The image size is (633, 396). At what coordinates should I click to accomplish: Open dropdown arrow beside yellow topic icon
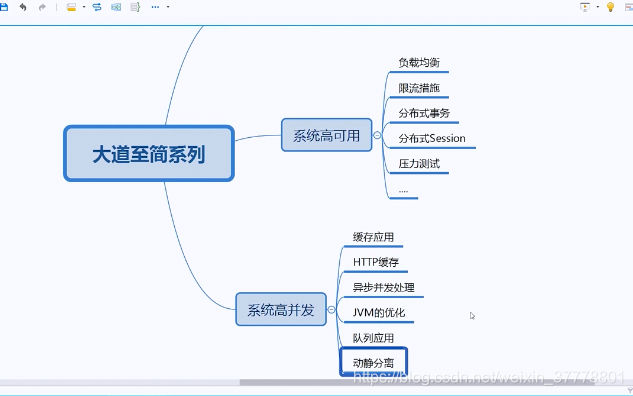tap(84, 7)
